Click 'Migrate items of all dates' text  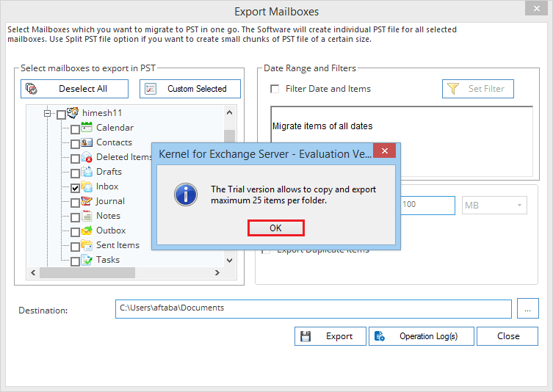point(322,126)
